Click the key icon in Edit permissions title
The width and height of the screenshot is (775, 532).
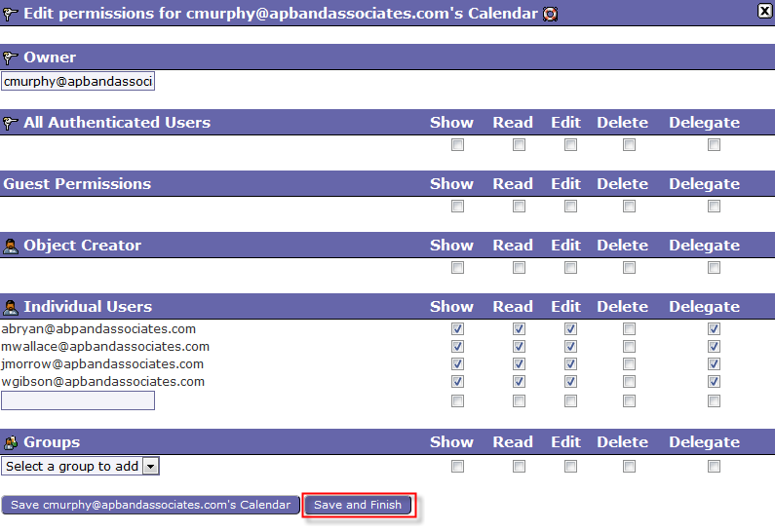tap(11, 14)
